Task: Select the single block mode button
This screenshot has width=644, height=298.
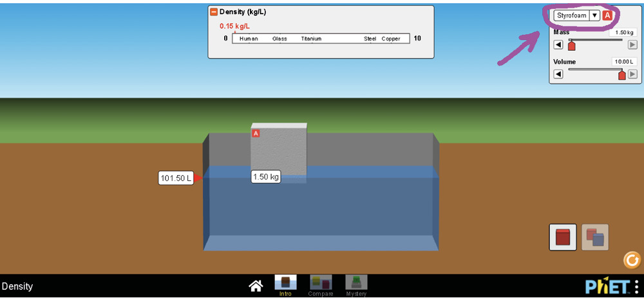Action: (x=562, y=237)
